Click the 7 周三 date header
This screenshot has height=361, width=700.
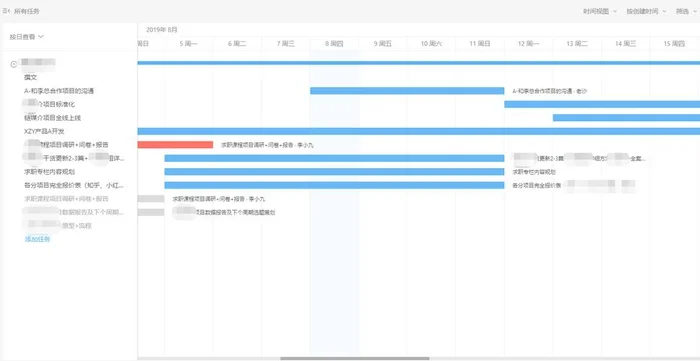(x=286, y=44)
